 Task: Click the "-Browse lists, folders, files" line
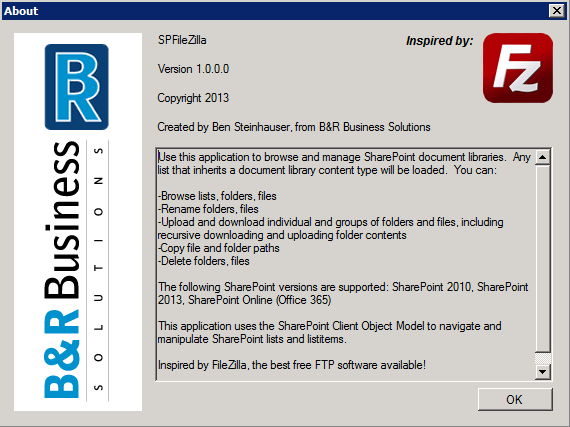[217, 196]
